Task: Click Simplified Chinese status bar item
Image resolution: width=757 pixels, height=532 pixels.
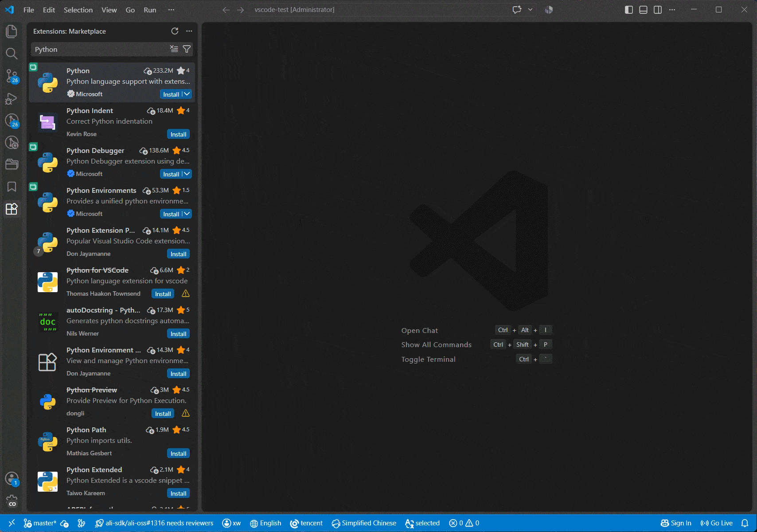Action: click(x=364, y=523)
